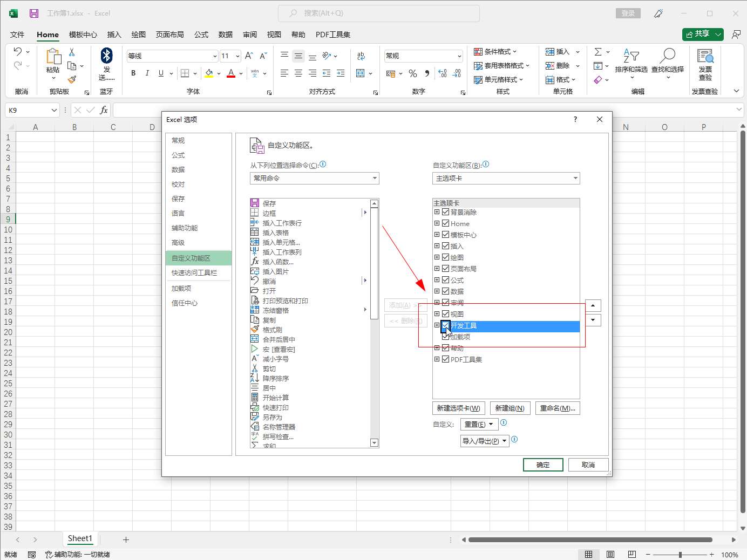This screenshot has width=747, height=560.
Task: Click the 新建选项卡 button
Action: pyautogui.click(x=459, y=408)
